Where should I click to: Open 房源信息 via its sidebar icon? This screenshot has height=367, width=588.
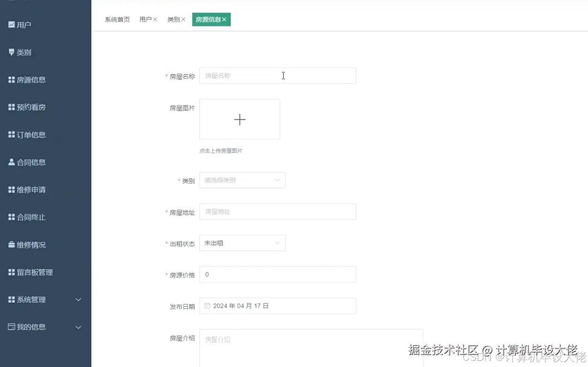click(x=10, y=79)
